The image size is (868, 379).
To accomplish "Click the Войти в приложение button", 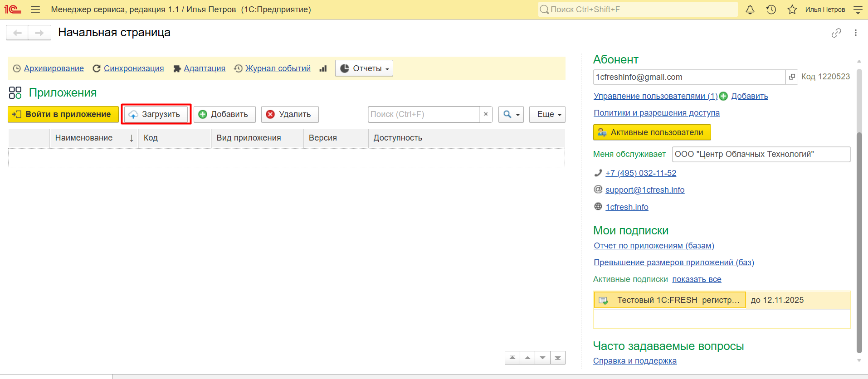I will point(63,114).
